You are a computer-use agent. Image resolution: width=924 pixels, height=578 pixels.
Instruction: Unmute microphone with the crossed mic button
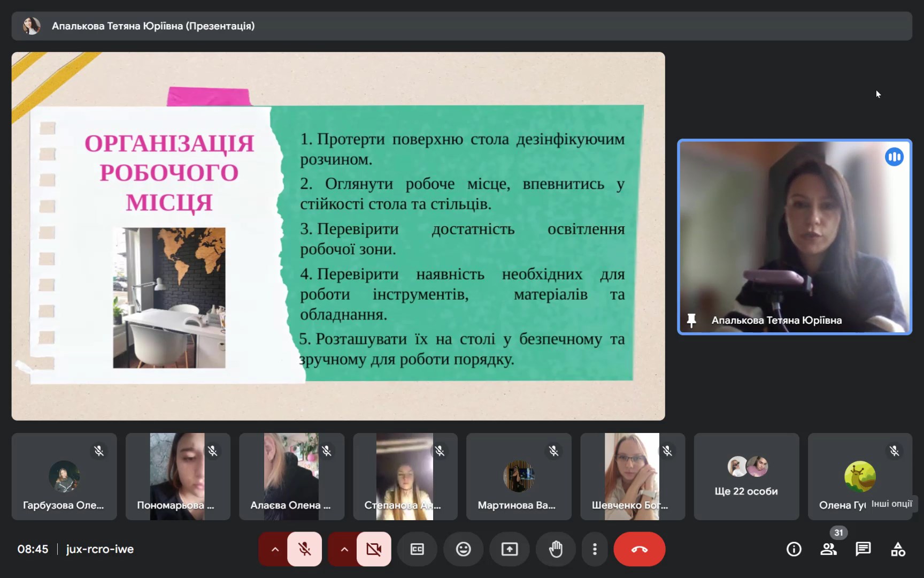click(x=304, y=549)
